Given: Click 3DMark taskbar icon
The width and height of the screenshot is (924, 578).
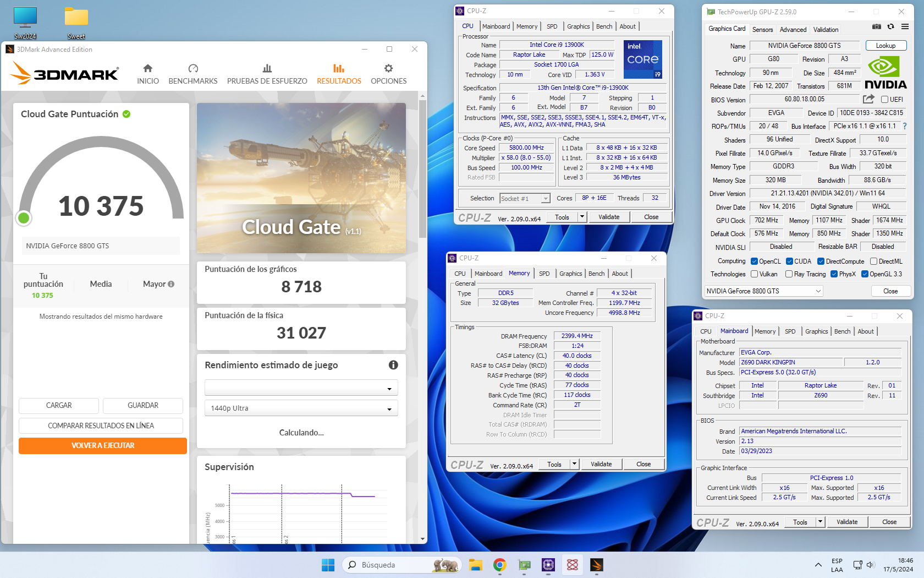Looking at the screenshot, I should [597, 565].
